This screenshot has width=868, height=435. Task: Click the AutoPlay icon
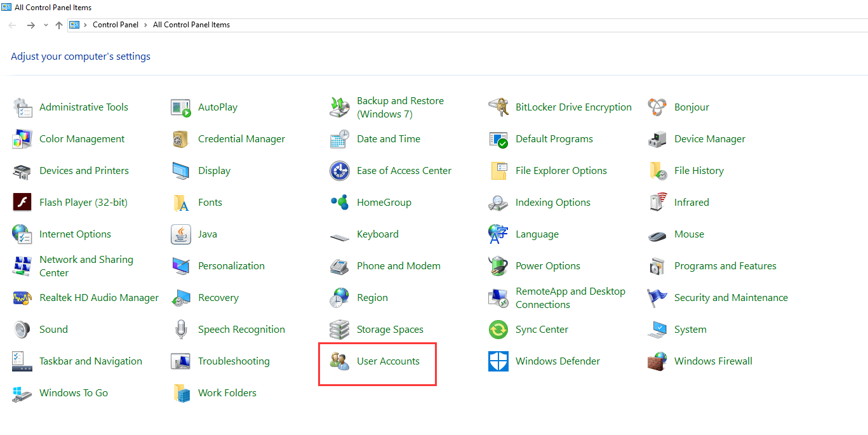pyautogui.click(x=181, y=107)
